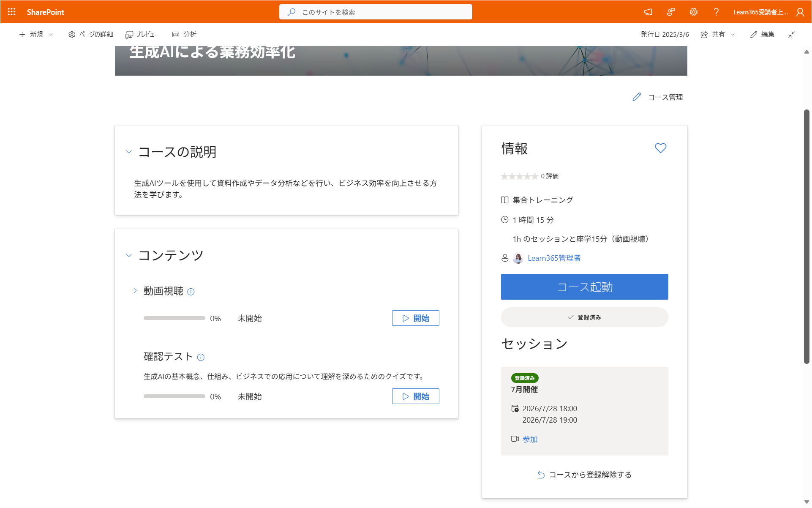The width and height of the screenshot is (812, 508).
Task: Collapse the コンテンツ section
Action: coord(129,255)
